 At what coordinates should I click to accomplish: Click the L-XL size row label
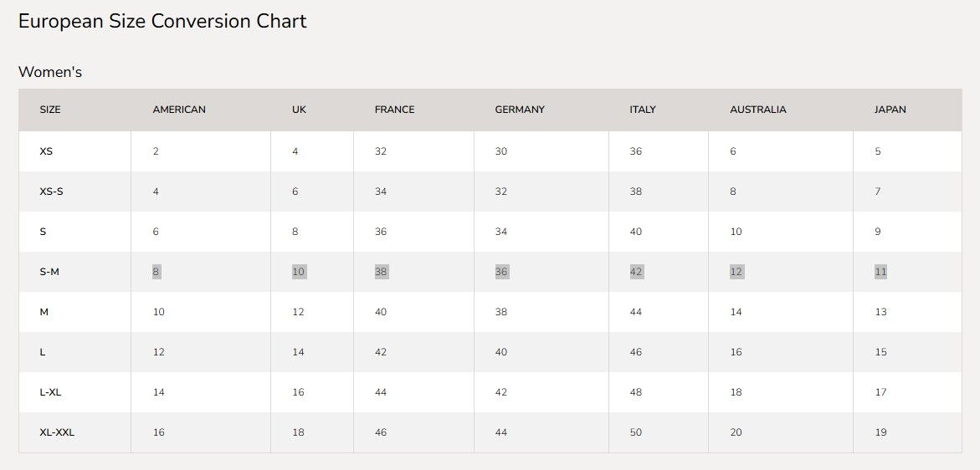click(x=51, y=392)
